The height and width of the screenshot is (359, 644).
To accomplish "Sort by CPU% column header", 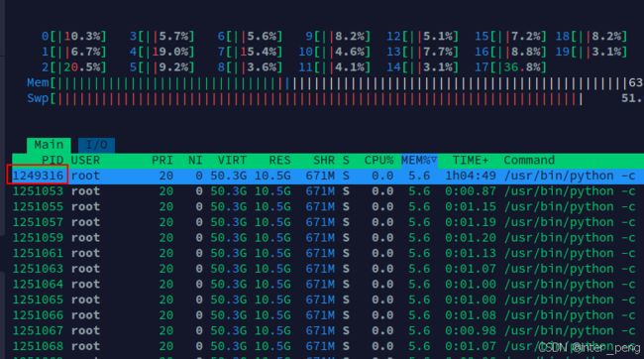I will coord(378,160).
